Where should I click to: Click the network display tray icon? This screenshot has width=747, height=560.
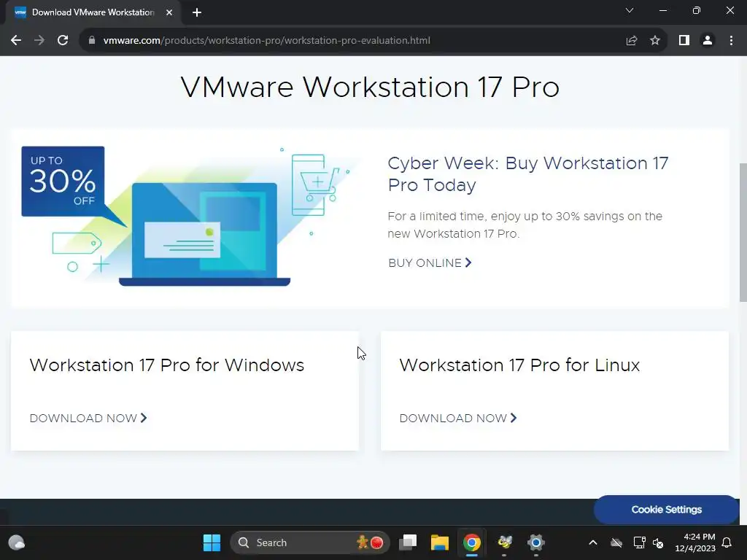[x=639, y=542]
